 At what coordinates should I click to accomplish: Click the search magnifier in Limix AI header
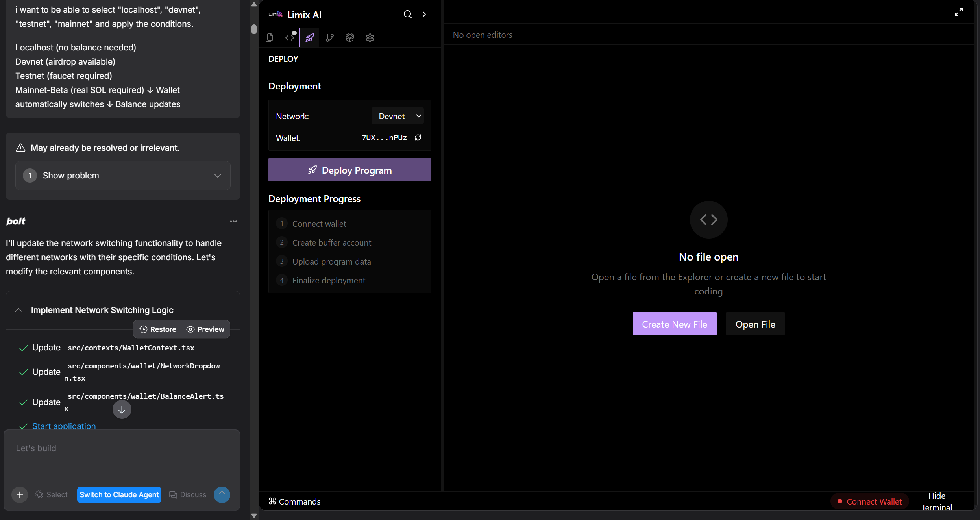pyautogui.click(x=407, y=14)
